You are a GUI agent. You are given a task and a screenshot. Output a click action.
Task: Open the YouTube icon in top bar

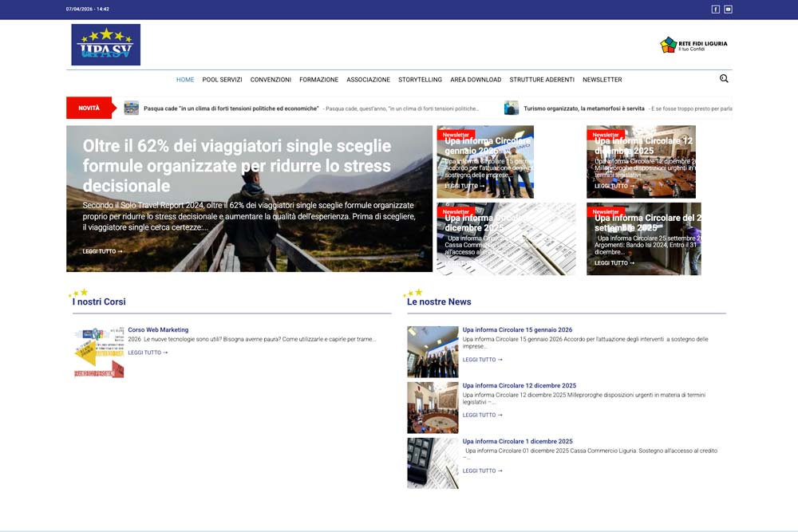pyautogui.click(x=728, y=10)
